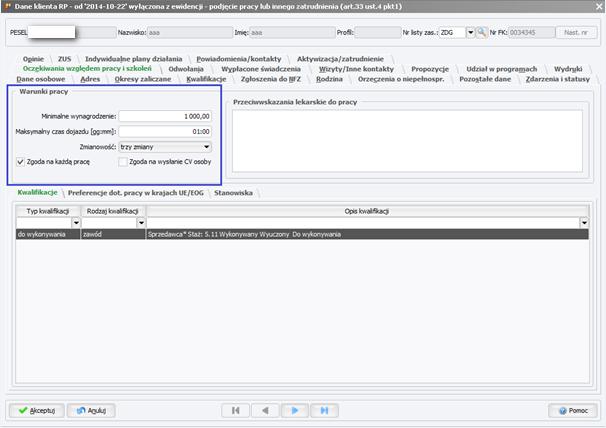This screenshot has width=606, height=428.
Task: Select the green Kwalifikacje sub-tab
Action: coord(37,192)
